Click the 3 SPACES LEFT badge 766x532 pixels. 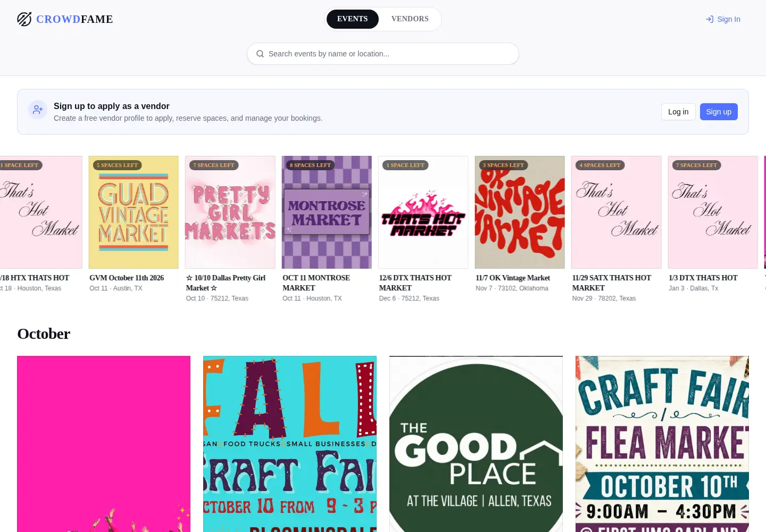(503, 165)
